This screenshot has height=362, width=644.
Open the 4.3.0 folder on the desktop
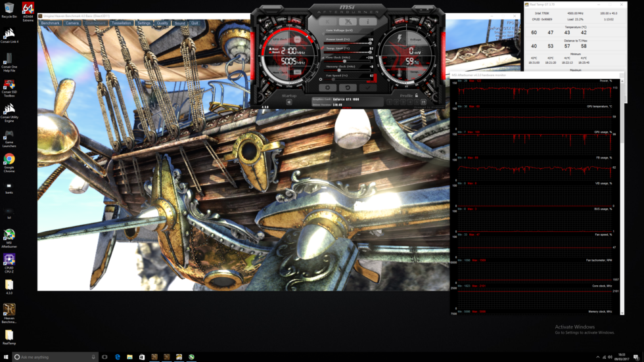coord(9,287)
